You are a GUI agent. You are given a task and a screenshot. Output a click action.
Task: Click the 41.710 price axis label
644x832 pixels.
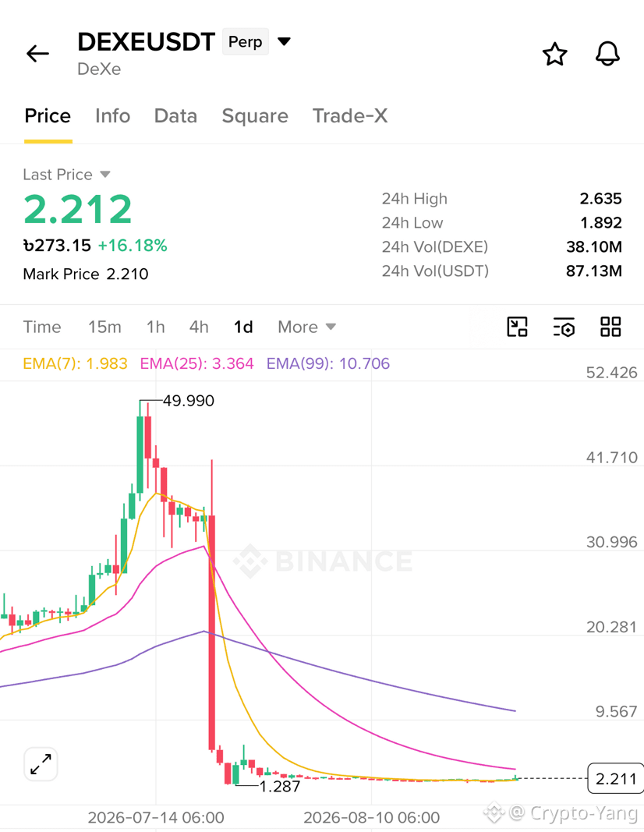click(611, 458)
